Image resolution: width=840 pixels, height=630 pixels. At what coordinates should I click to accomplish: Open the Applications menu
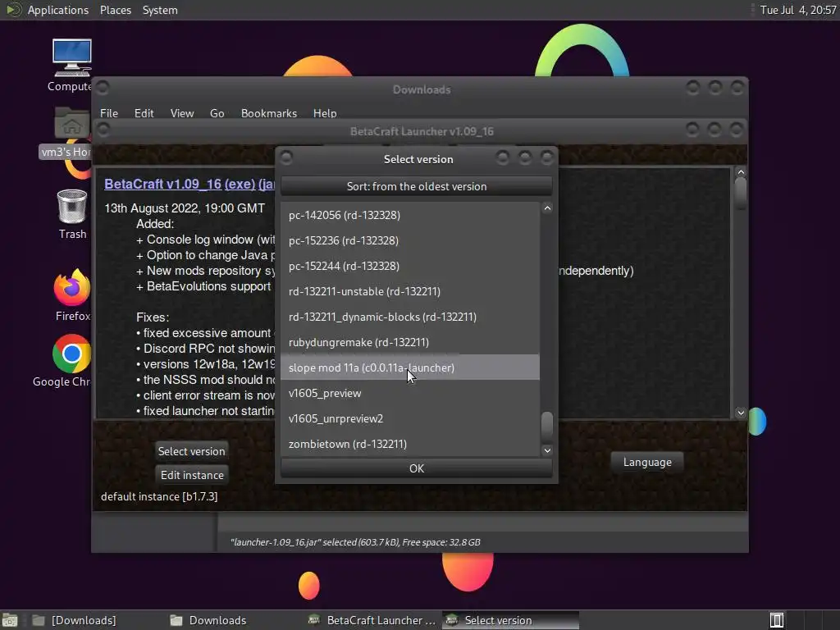pos(58,10)
